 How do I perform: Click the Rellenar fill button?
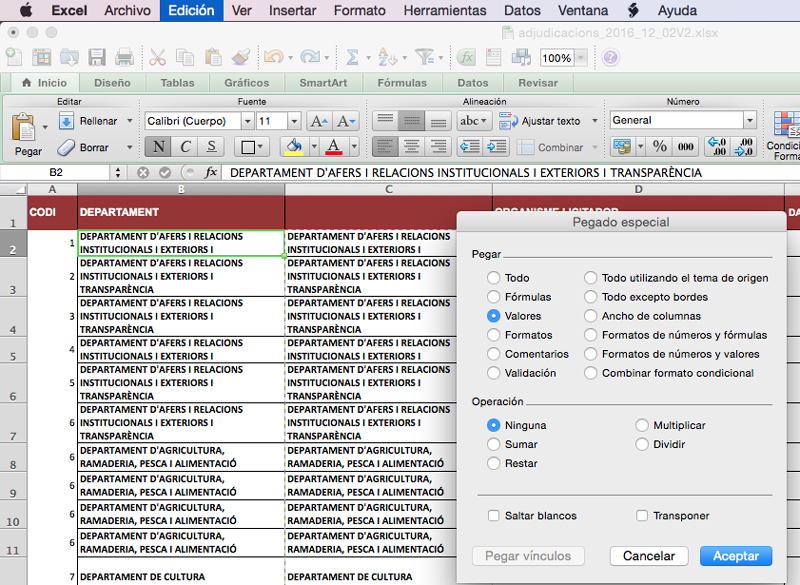tap(88, 121)
